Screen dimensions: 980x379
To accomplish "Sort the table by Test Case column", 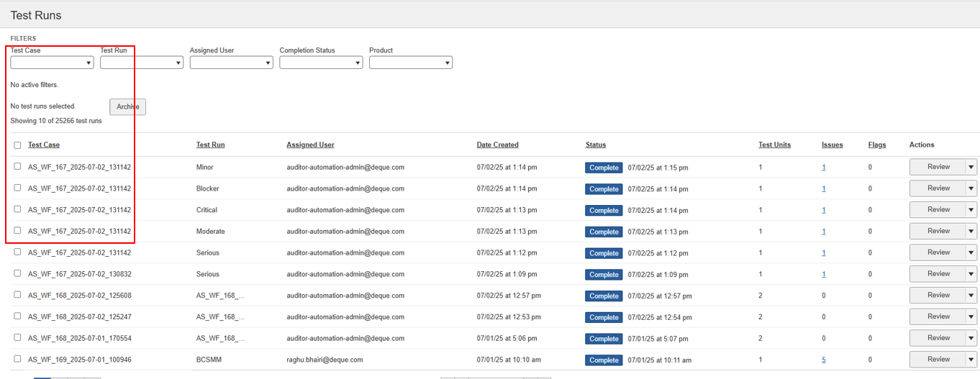I will pyautogui.click(x=44, y=145).
